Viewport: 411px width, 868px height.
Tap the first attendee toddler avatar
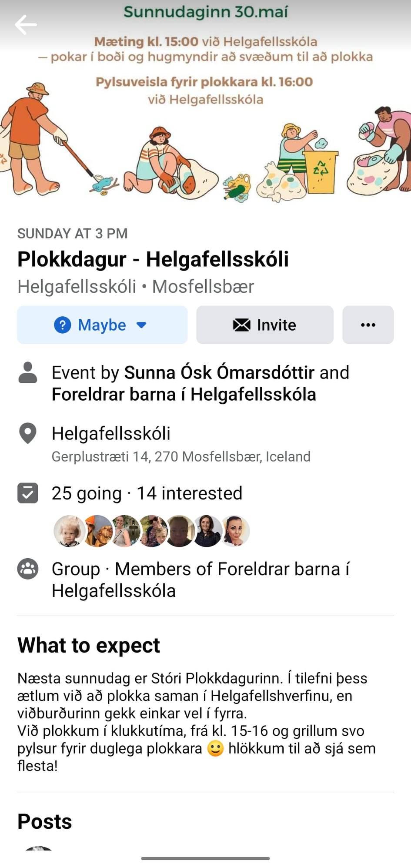(x=69, y=531)
